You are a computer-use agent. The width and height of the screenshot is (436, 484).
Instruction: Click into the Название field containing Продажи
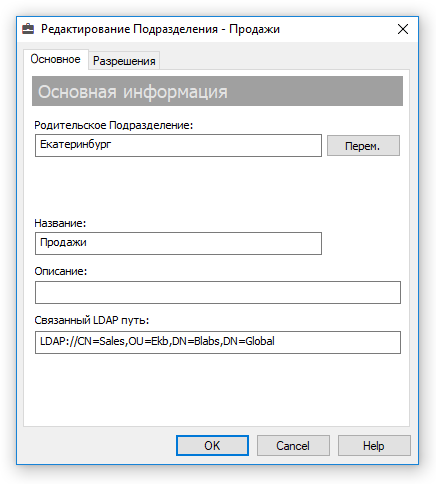click(178, 243)
